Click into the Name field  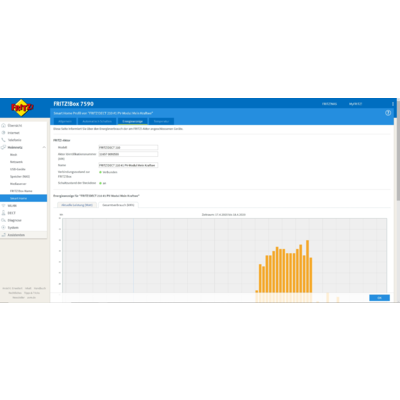click(x=128, y=165)
